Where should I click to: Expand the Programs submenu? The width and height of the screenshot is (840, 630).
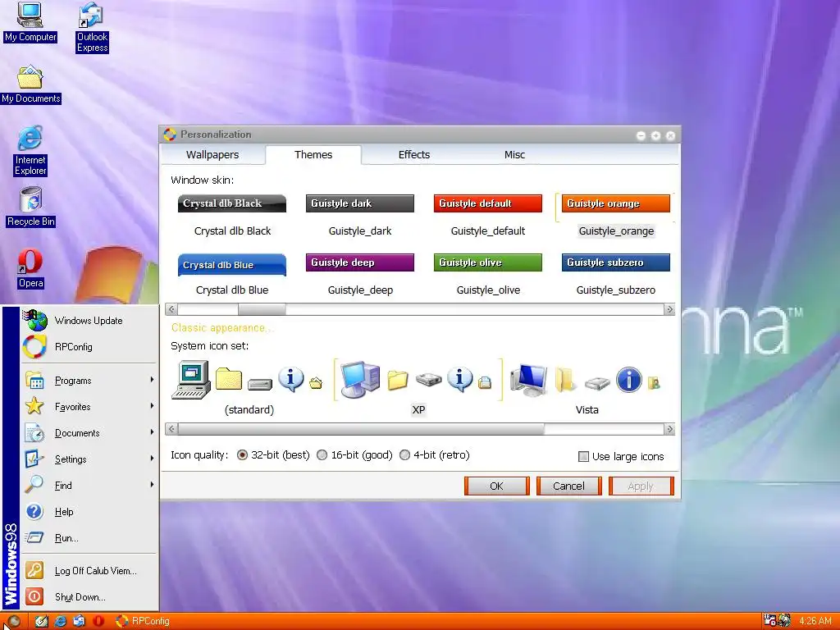click(89, 381)
